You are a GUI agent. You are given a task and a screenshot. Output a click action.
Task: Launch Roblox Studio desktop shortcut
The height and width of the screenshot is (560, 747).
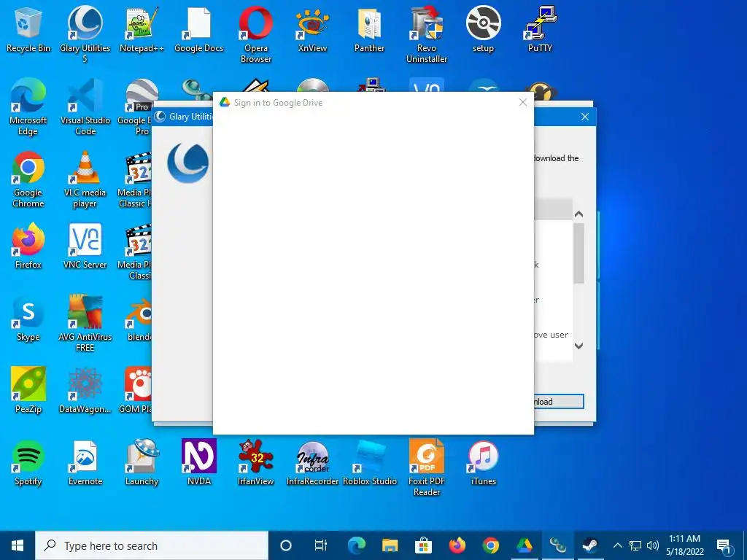coord(369,462)
